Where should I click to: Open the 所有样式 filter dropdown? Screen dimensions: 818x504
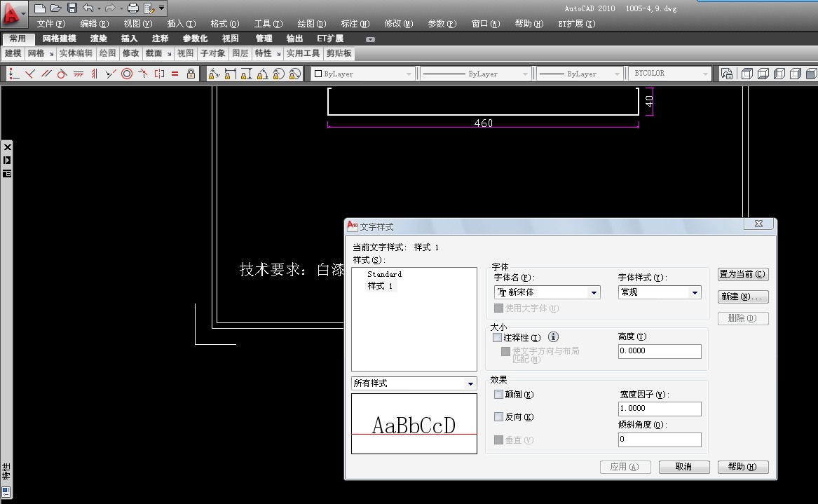[470, 383]
